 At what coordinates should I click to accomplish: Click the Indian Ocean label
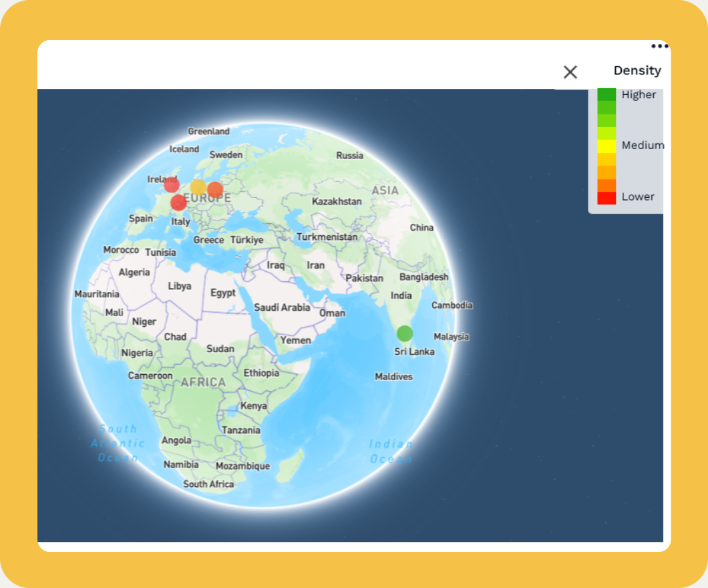tap(391, 452)
